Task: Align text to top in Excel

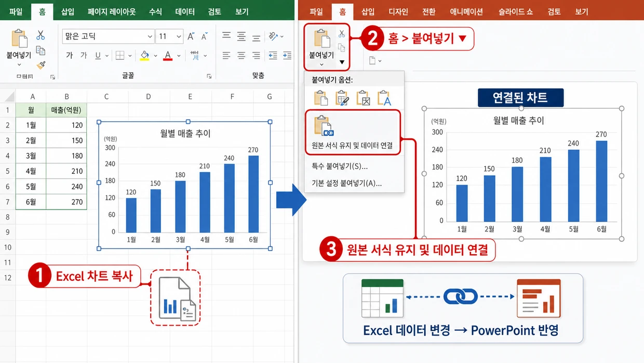Action: pos(226,36)
